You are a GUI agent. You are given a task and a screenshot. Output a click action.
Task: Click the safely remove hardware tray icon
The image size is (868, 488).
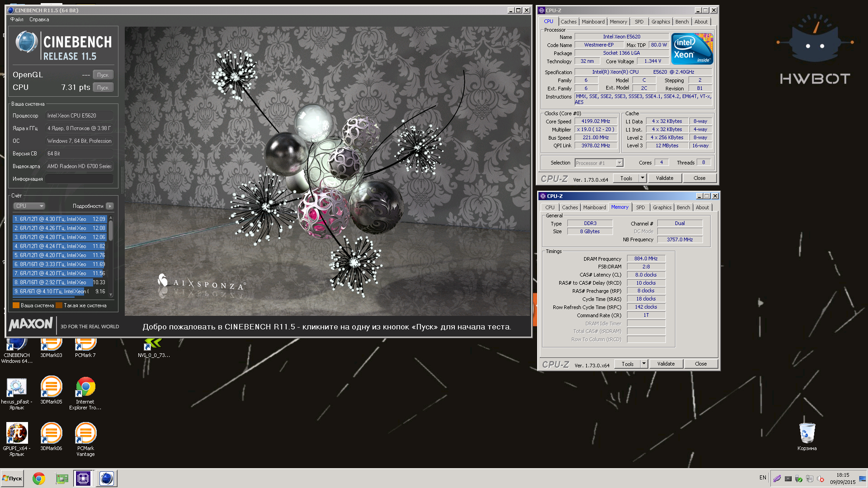[x=799, y=479]
